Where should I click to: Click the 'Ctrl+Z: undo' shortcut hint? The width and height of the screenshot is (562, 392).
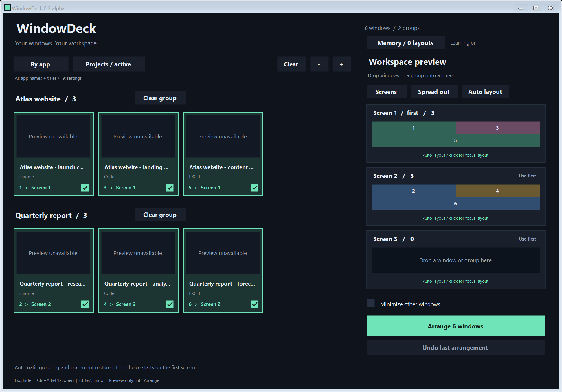tap(91, 380)
